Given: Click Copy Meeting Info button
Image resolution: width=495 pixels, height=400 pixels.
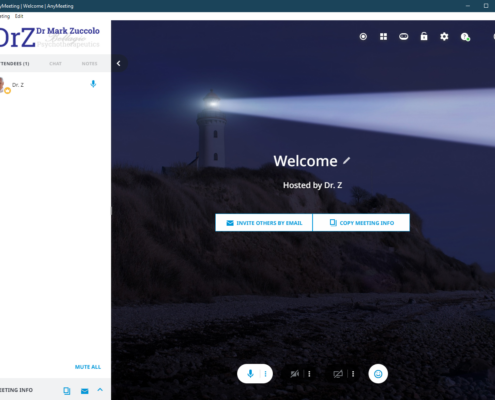Looking at the screenshot, I should pos(361,223).
